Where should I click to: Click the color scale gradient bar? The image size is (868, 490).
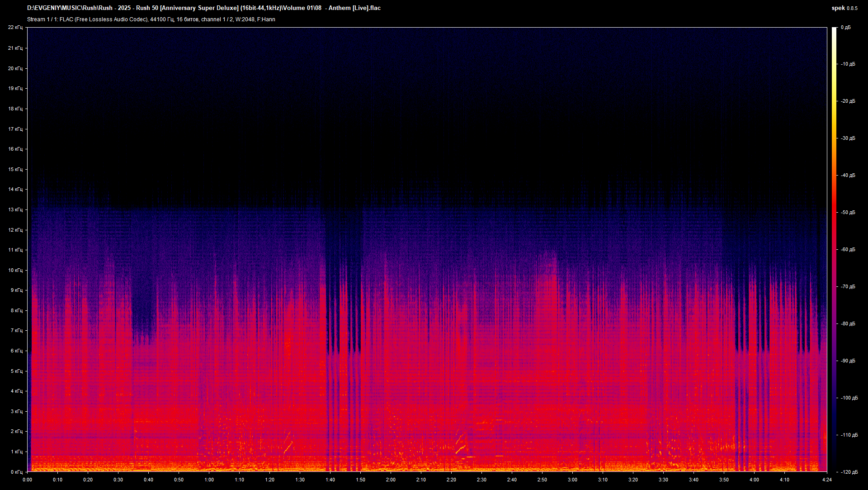click(x=834, y=249)
